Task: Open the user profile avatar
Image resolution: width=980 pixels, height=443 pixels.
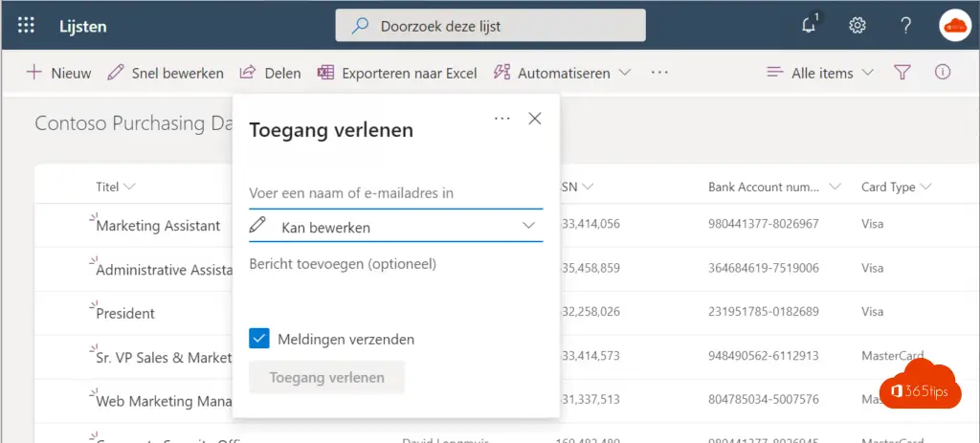Action: tap(954, 26)
